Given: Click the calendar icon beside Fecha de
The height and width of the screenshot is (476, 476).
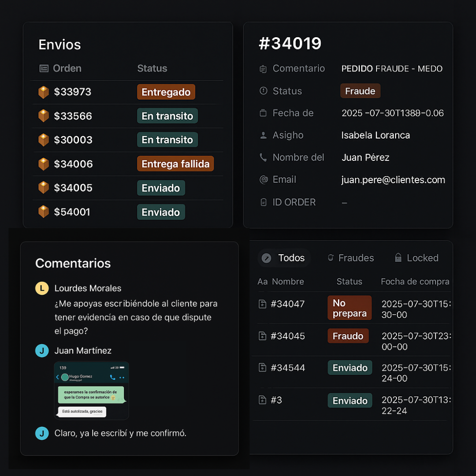Looking at the screenshot, I should click(263, 113).
